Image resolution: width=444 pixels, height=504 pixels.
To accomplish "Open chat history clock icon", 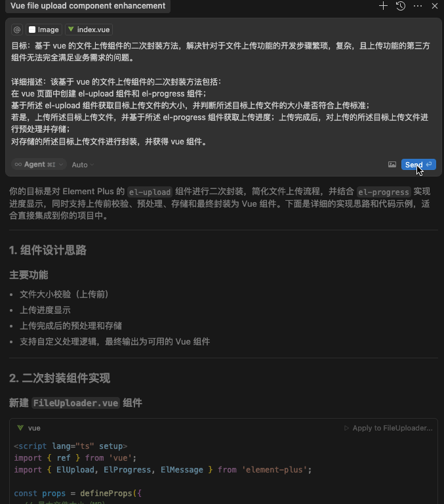I will 400,6.
